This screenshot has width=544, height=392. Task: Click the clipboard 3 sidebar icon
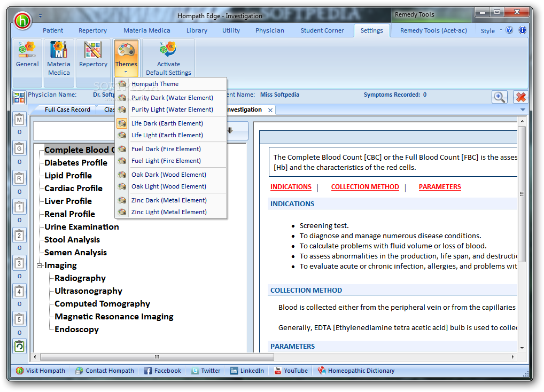point(19,263)
